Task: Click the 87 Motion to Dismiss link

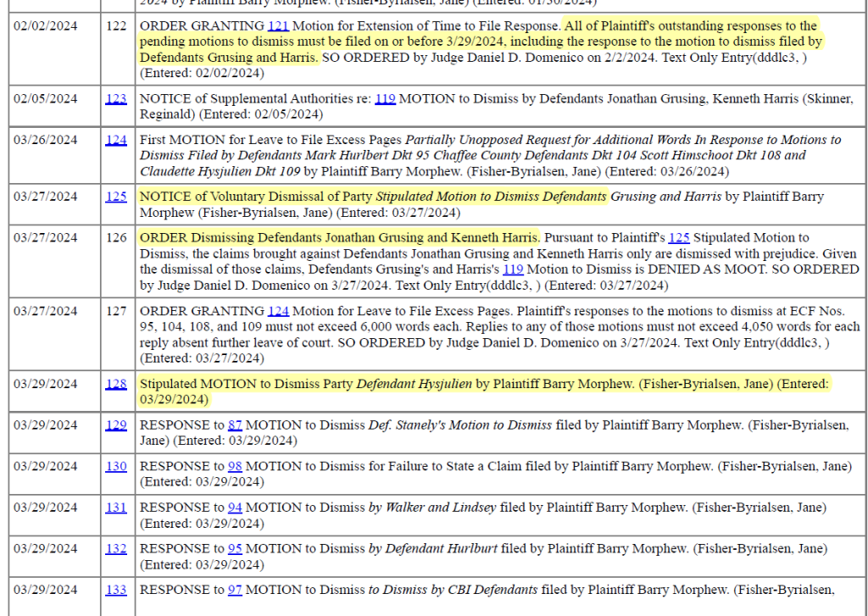Action: click(235, 425)
